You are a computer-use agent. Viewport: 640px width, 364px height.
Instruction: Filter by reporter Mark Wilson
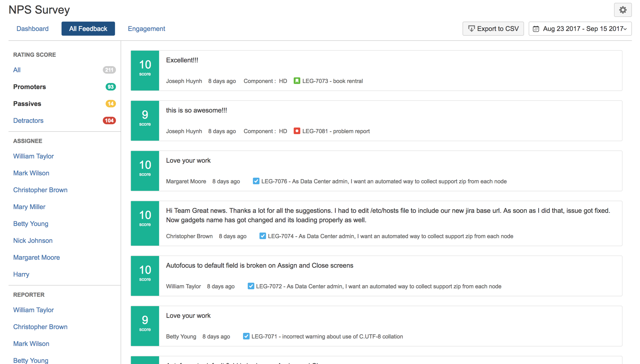(31, 344)
